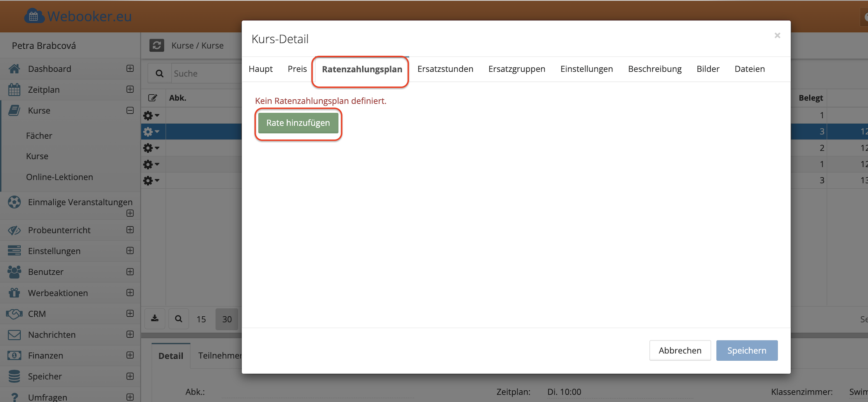Collapse the Kurse menu minus sign
Viewport: 868px width, 402px height.
(130, 110)
